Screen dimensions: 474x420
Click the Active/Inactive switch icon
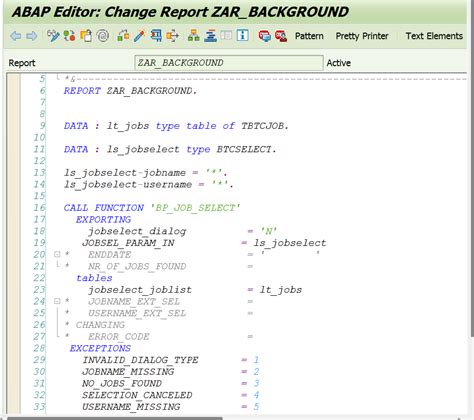tap(69, 35)
